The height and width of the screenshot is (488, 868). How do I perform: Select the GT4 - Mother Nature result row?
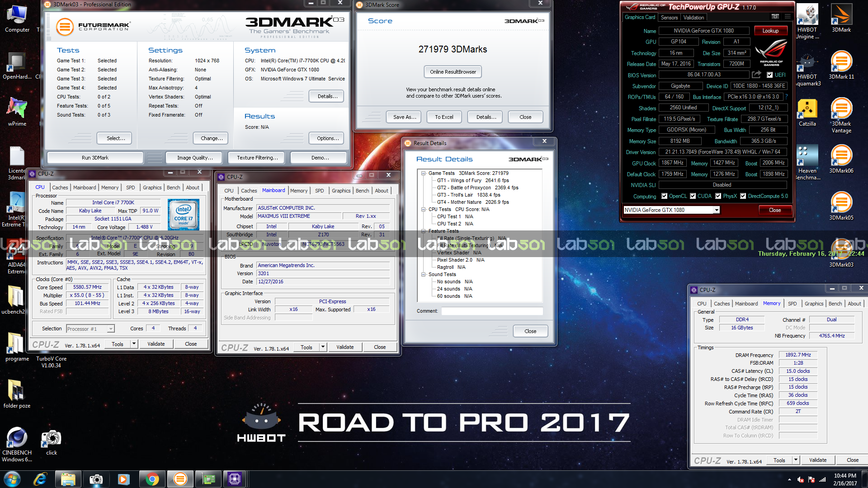click(472, 202)
